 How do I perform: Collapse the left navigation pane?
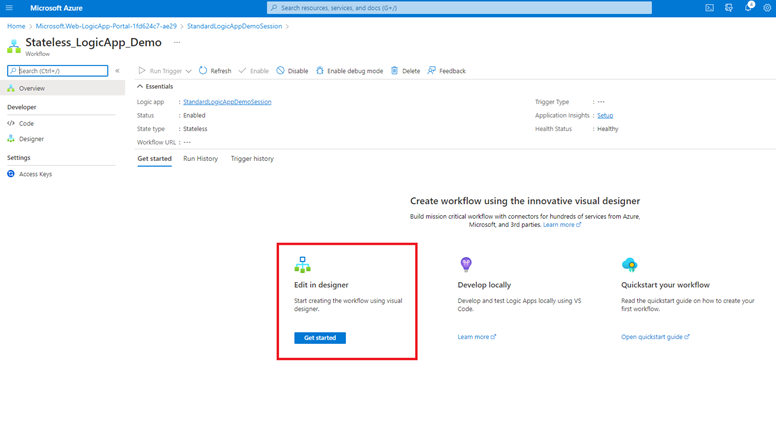point(117,71)
